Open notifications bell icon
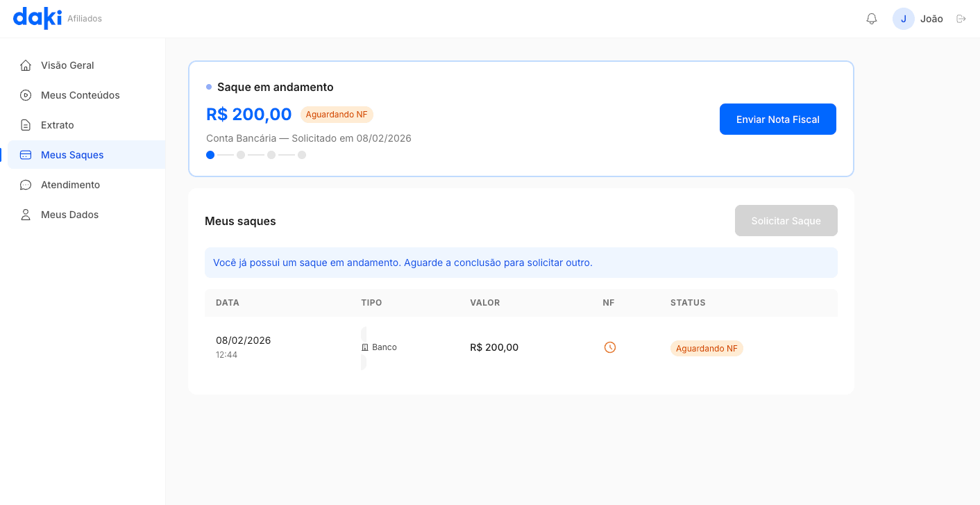 (872, 19)
